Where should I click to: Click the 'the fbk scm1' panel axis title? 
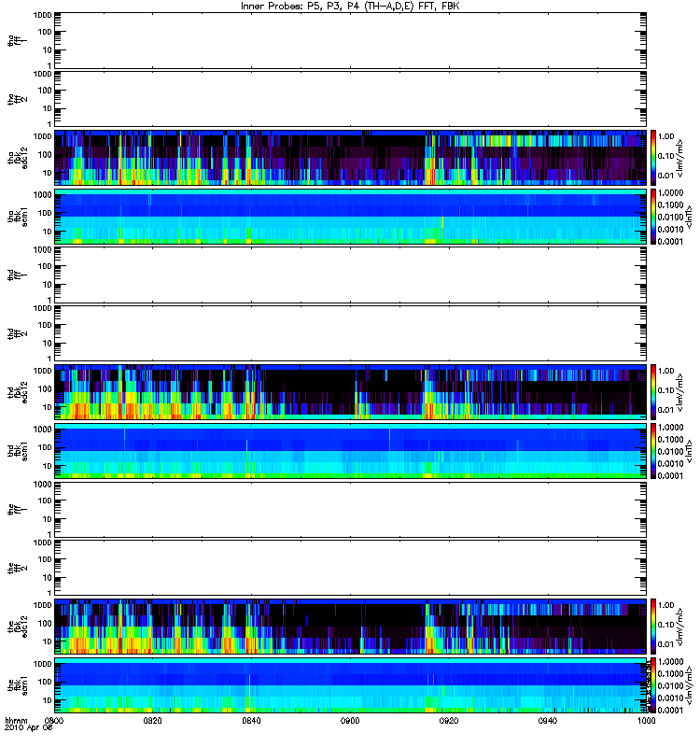(x=17, y=685)
